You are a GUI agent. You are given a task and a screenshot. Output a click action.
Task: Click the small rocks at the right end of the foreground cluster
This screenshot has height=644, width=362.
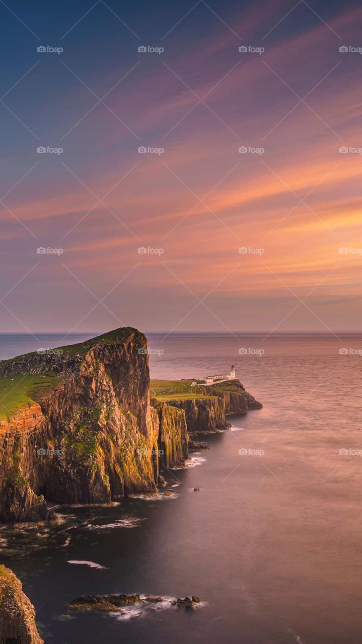click(x=186, y=601)
